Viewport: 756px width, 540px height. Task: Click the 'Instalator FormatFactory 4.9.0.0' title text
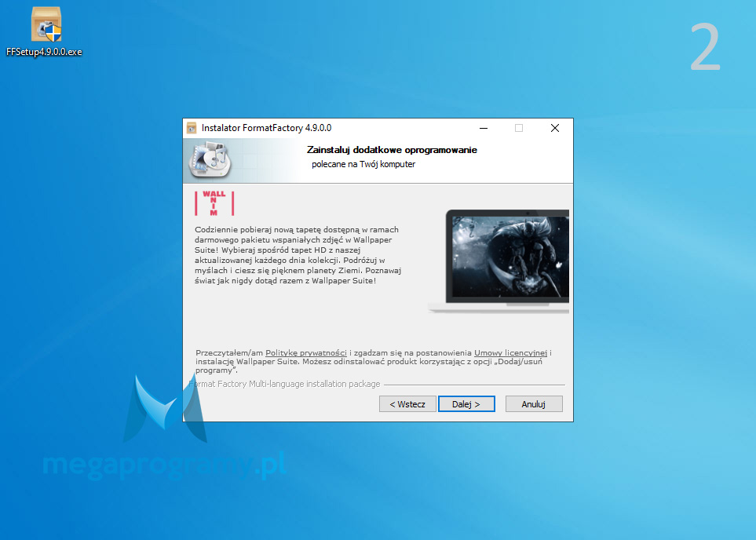(266, 128)
